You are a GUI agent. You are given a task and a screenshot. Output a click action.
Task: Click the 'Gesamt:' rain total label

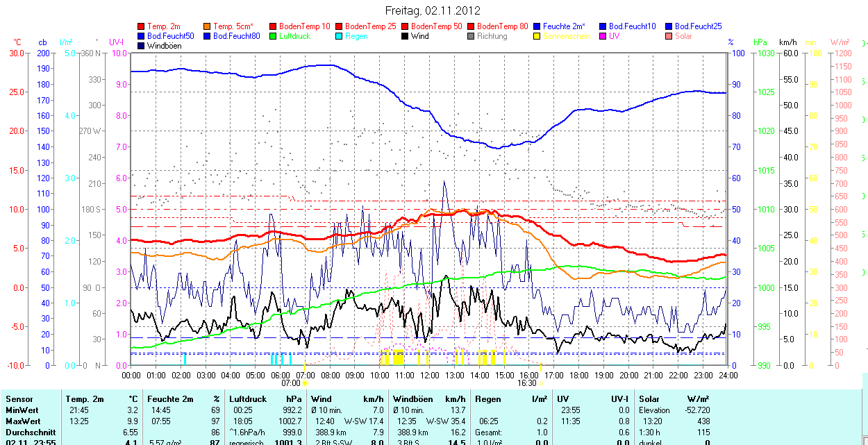pos(489,432)
